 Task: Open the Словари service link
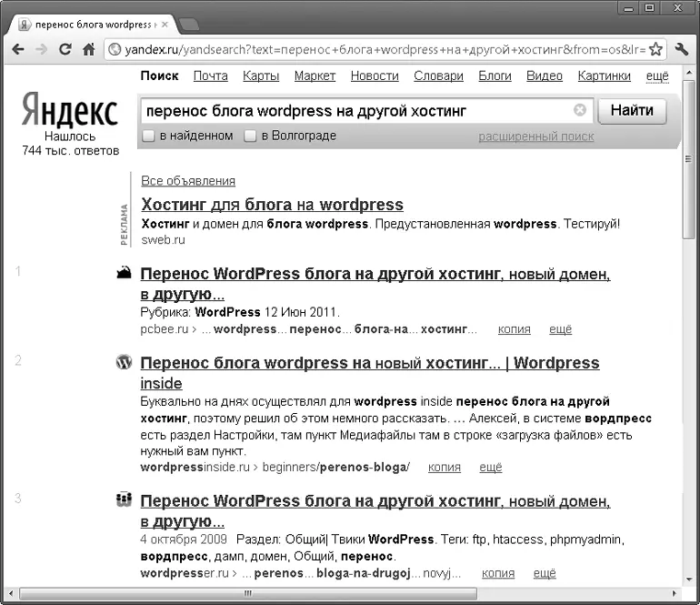click(438, 76)
